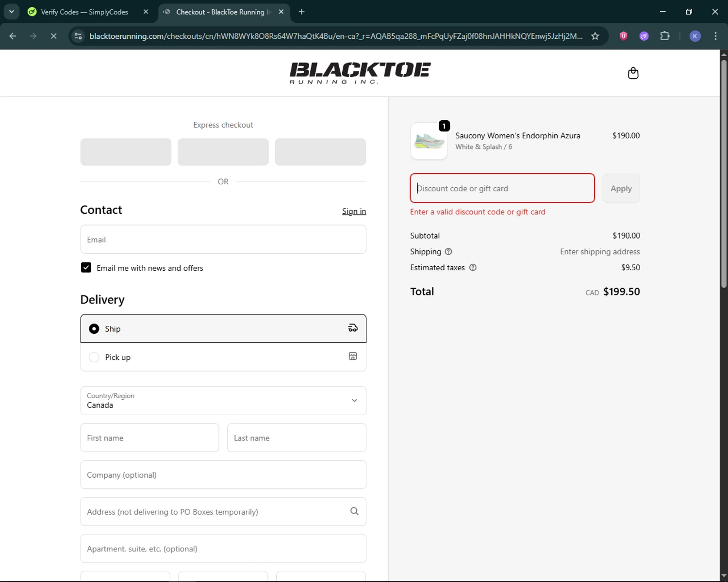Click the Address field
This screenshot has height=582, width=728.
click(223, 511)
